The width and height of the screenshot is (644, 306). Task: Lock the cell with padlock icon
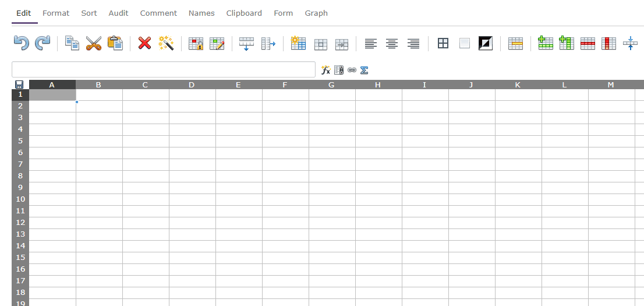point(196,43)
